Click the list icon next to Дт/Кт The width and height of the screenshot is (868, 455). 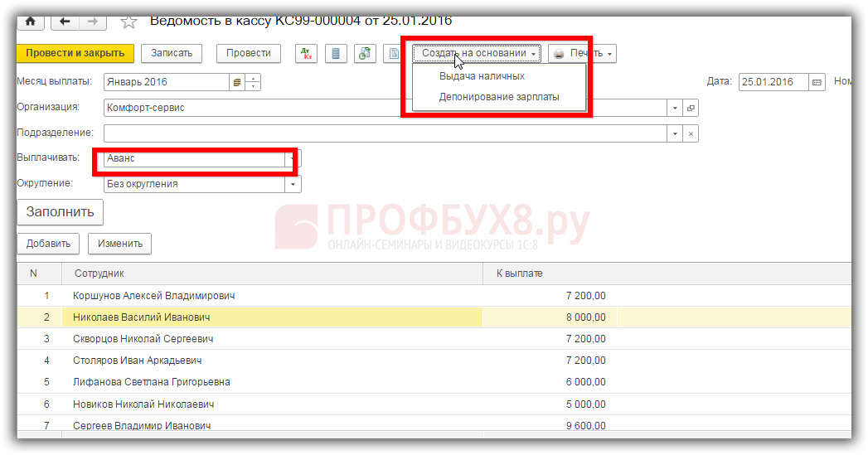336,54
